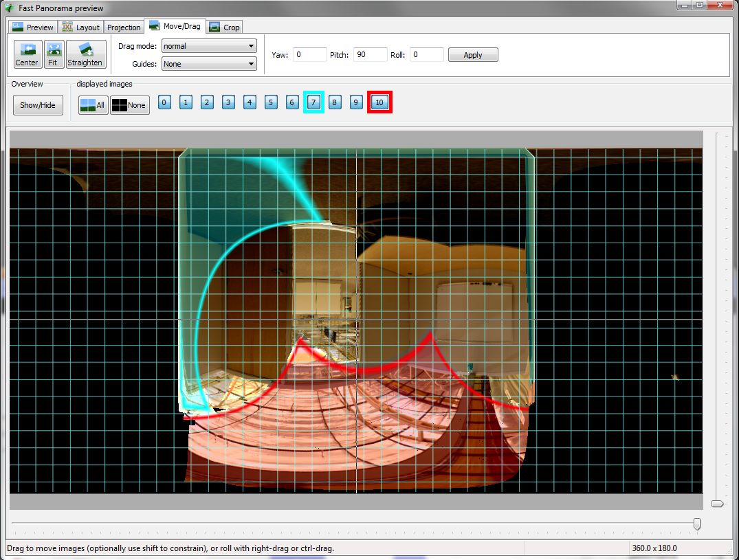
Task: Toggle display of image 7
Action: 313,102
